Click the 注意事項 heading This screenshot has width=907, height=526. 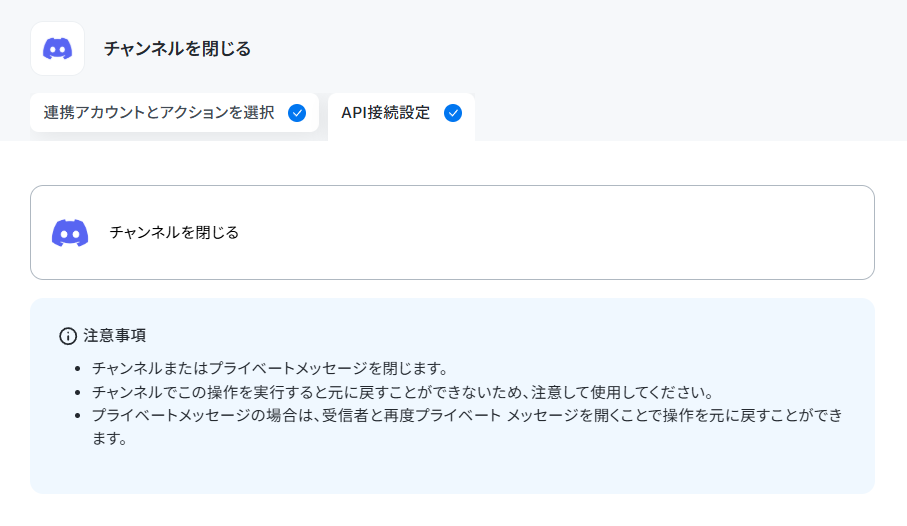(115, 335)
